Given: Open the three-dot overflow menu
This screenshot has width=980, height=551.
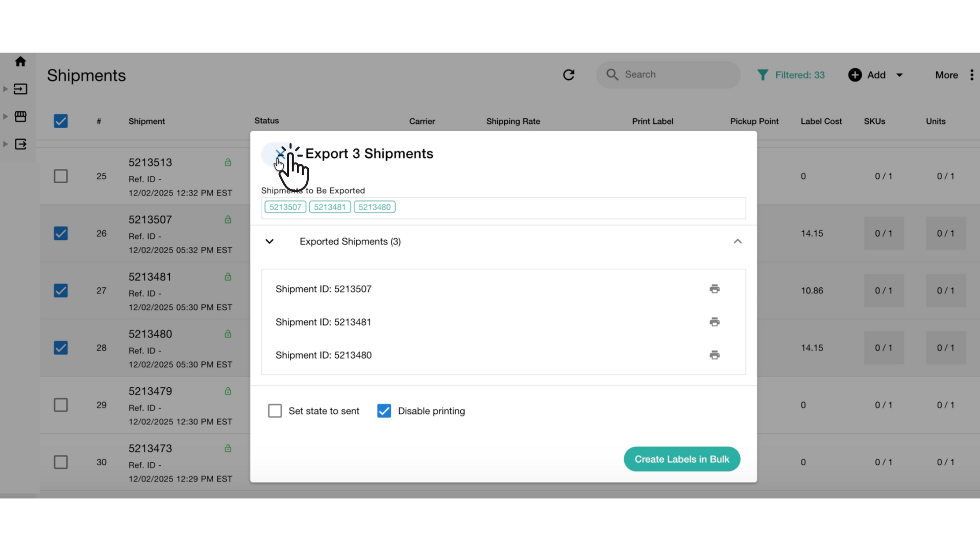Looking at the screenshot, I should click(x=972, y=74).
